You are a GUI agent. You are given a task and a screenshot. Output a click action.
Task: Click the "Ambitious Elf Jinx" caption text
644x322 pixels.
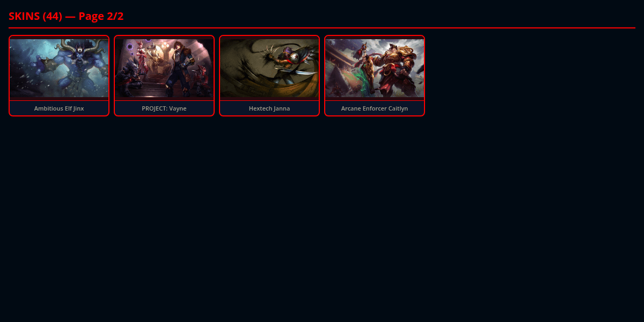coord(59,108)
